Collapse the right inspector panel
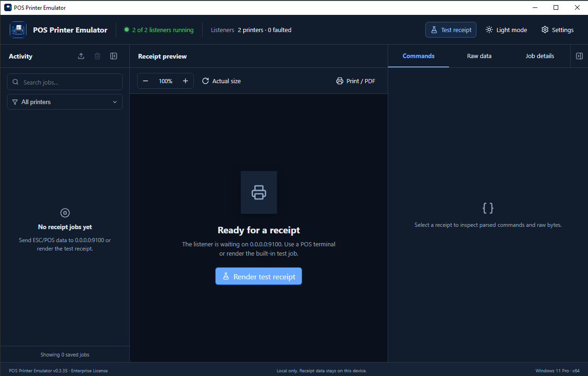This screenshot has height=376, width=588. (x=579, y=56)
